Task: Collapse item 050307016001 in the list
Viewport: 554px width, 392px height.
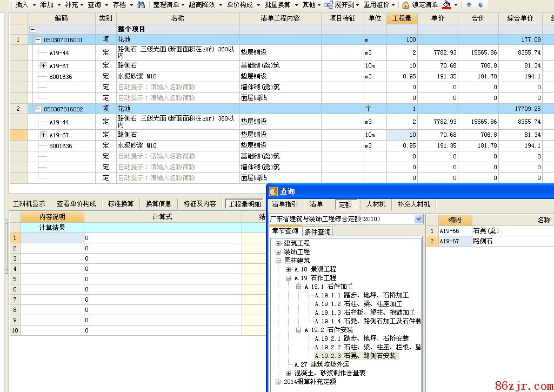Action: [38, 40]
